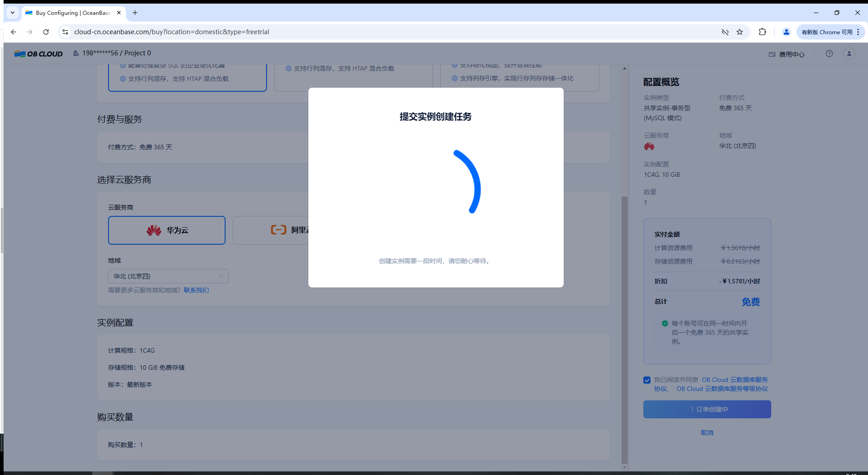Click the 提交实例创建任务 dialog title

point(436,117)
